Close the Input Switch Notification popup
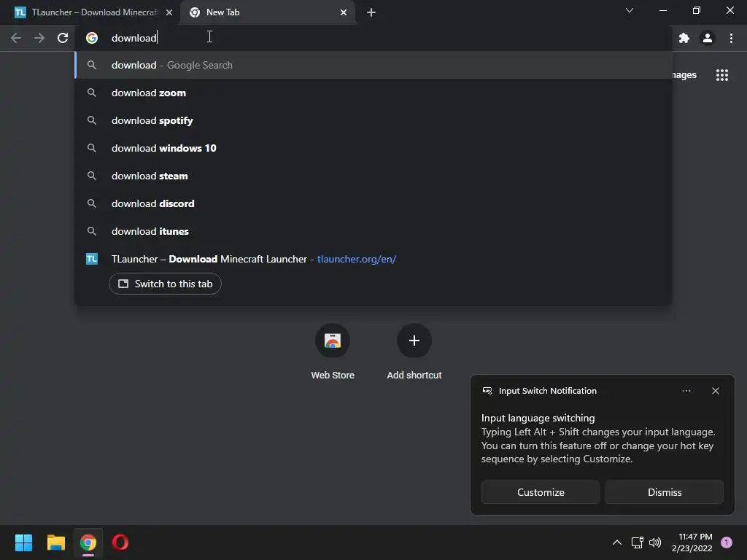747x560 pixels. coord(716,391)
